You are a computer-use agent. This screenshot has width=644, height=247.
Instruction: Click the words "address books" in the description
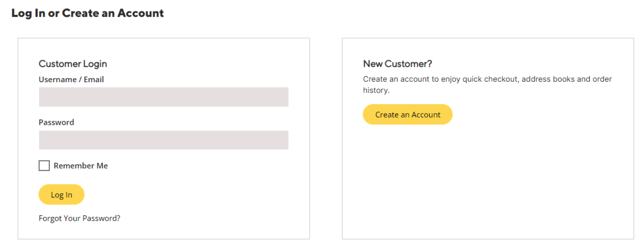point(548,79)
